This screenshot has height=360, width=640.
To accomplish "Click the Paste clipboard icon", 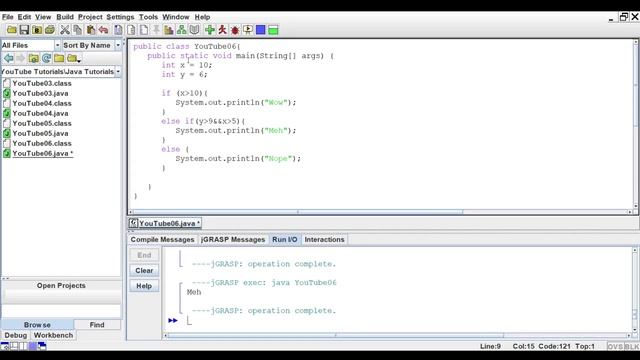I will point(91,30).
